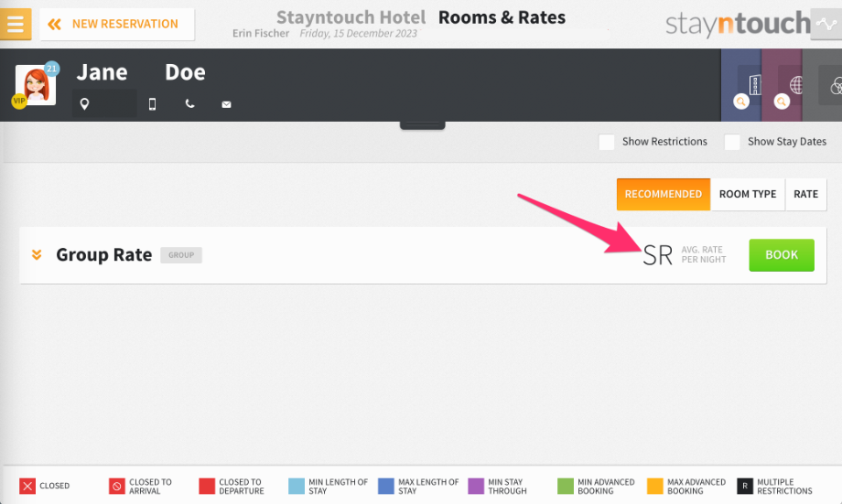Click the email envelope icon
The image size is (842, 504).
227,104
